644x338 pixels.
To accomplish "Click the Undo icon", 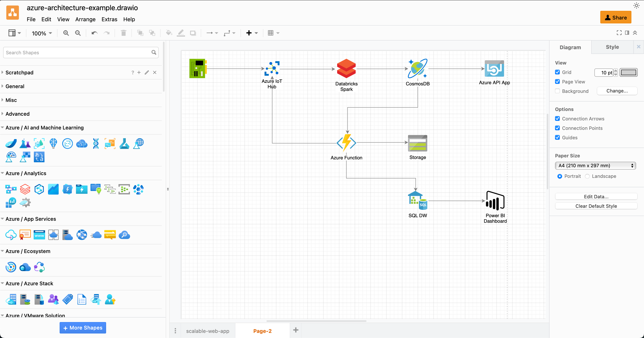I will tap(94, 33).
